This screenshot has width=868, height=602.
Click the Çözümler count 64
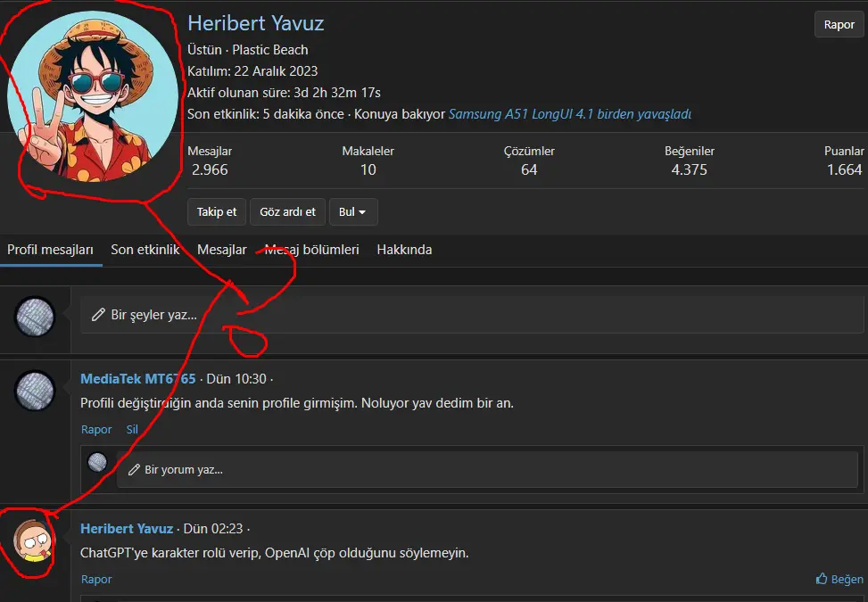529,169
